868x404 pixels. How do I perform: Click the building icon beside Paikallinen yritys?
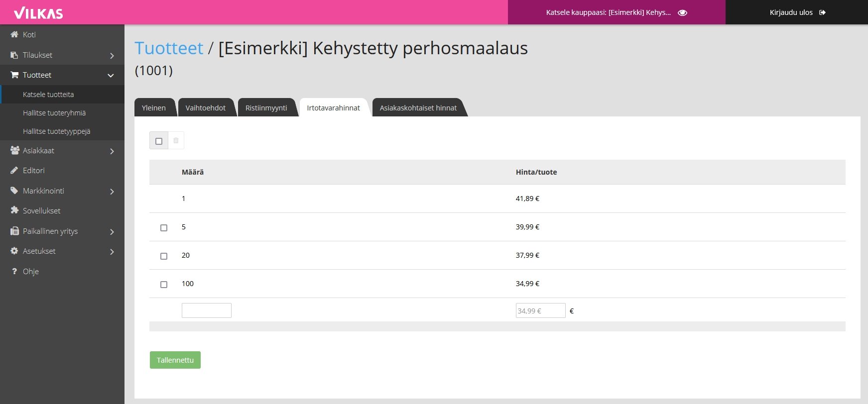click(14, 231)
